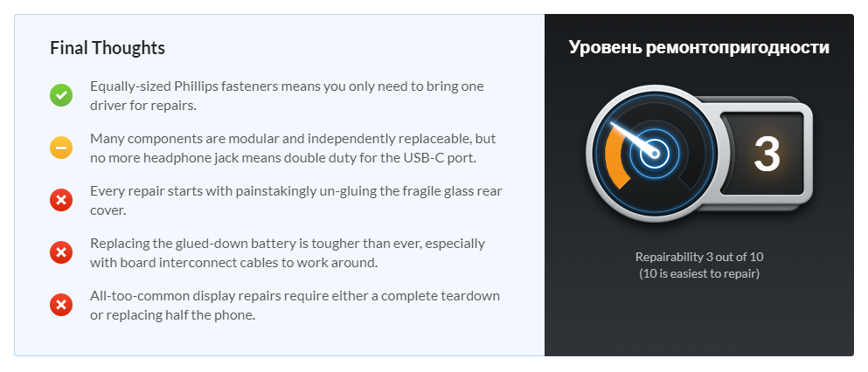Click the "(10 is easiest to repair)" note

tap(699, 273)
